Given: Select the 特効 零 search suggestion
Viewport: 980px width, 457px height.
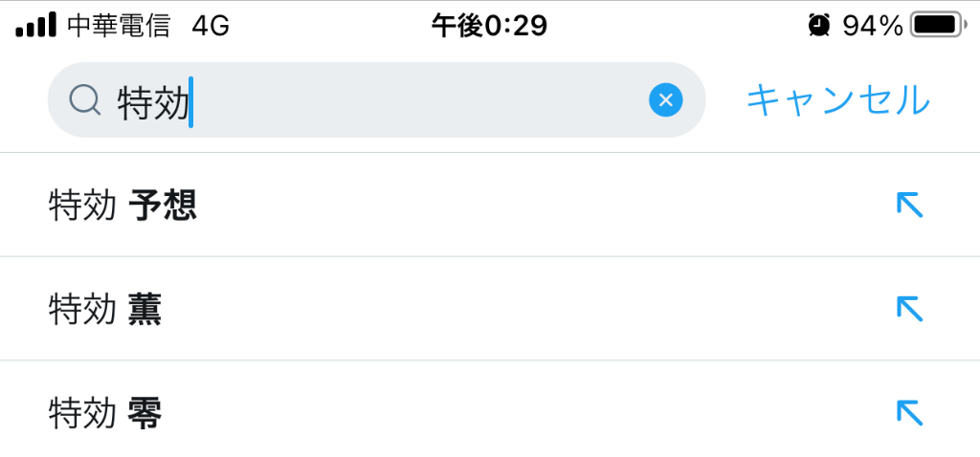Looking at the screenshot, I should (490, 410).
